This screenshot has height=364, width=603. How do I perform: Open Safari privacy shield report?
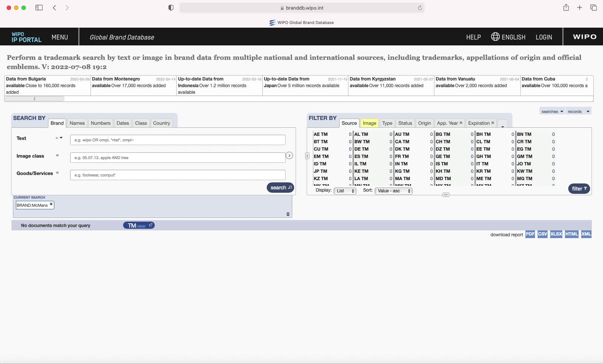point(171,8)
